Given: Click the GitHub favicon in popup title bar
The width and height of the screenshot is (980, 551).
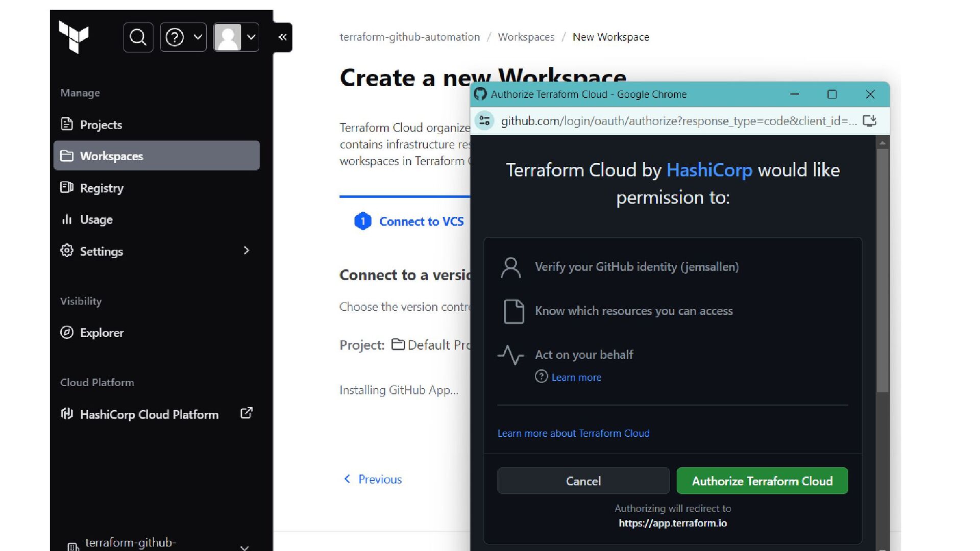Looking at the screenshot, I should [x=480, y=94].
